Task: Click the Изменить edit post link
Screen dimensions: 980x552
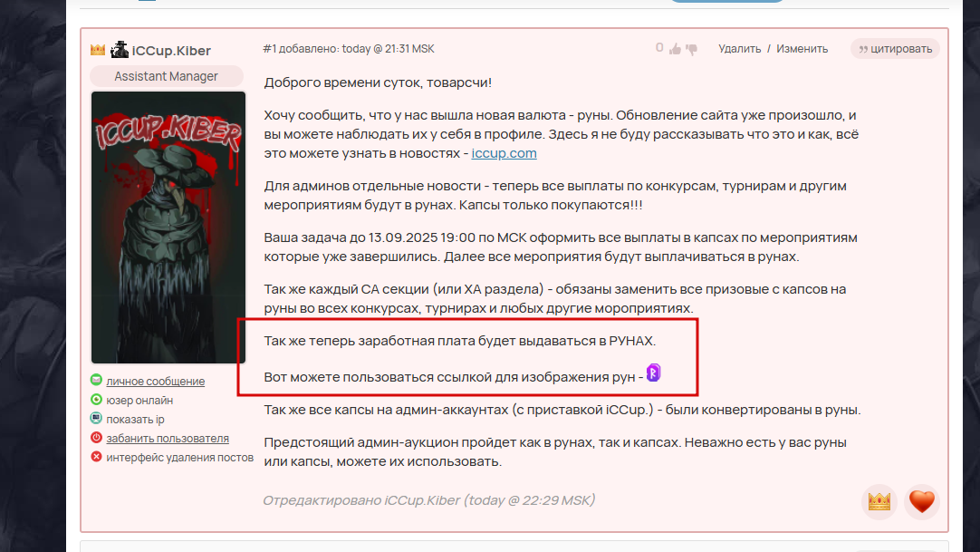Action: click(x=802, y=49)
